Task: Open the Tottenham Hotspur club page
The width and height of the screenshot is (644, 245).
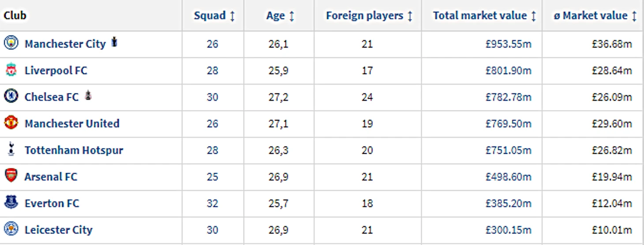Action: 74,150
